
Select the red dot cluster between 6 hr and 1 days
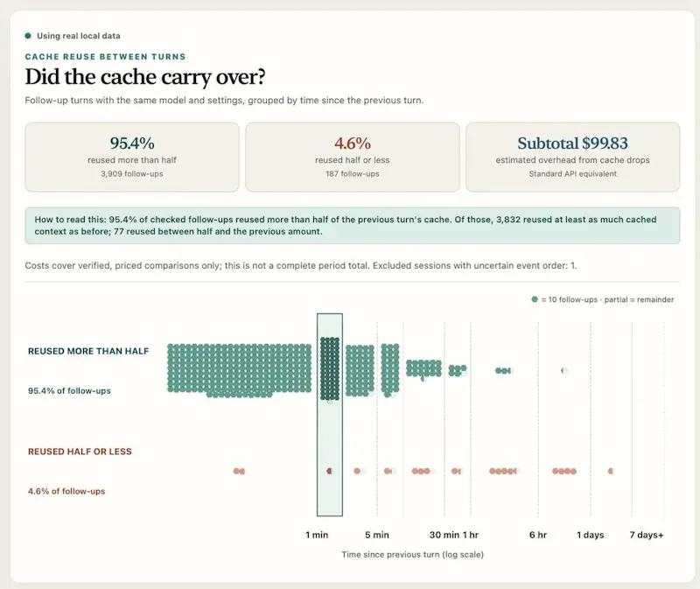564,471
